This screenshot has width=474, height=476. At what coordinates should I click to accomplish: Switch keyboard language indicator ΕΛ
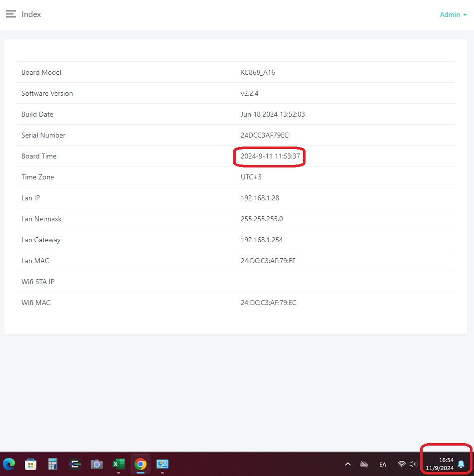tap(383, 464)
